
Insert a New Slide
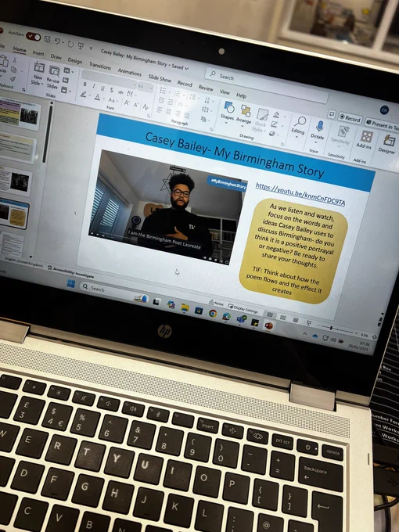tap(38, 74)
